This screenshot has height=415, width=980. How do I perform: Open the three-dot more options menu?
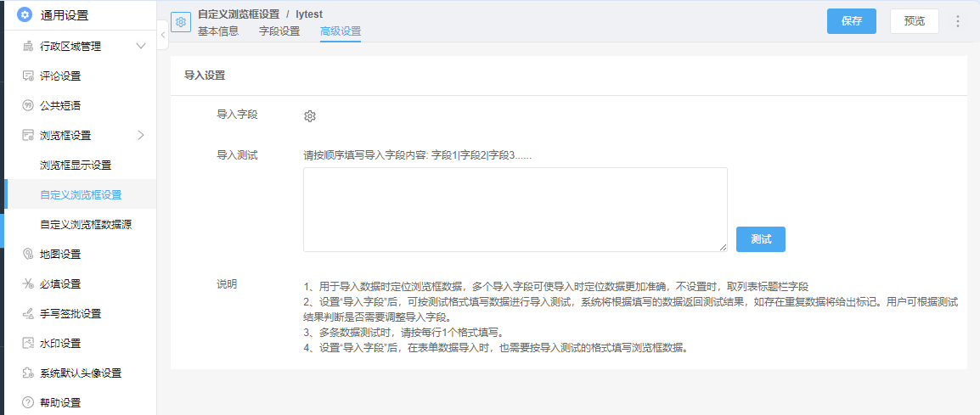click(x=958, y=21)
